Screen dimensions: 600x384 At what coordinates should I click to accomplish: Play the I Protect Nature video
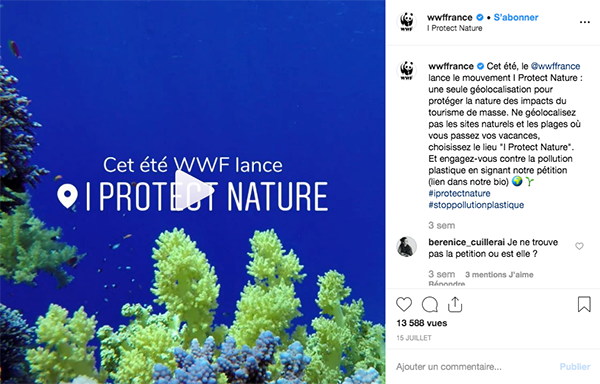point(194,190)
